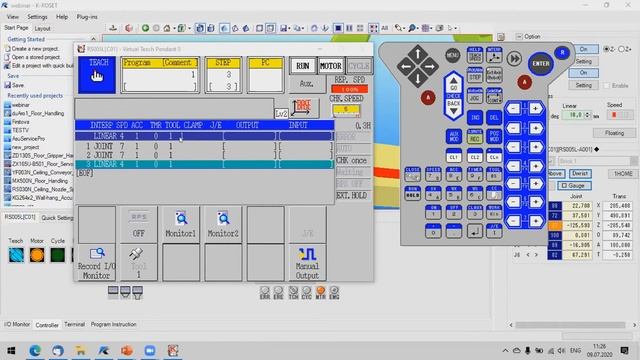Click the Floating button
The height and width of the screenshot is (360, 640).
tap(614, 133)
